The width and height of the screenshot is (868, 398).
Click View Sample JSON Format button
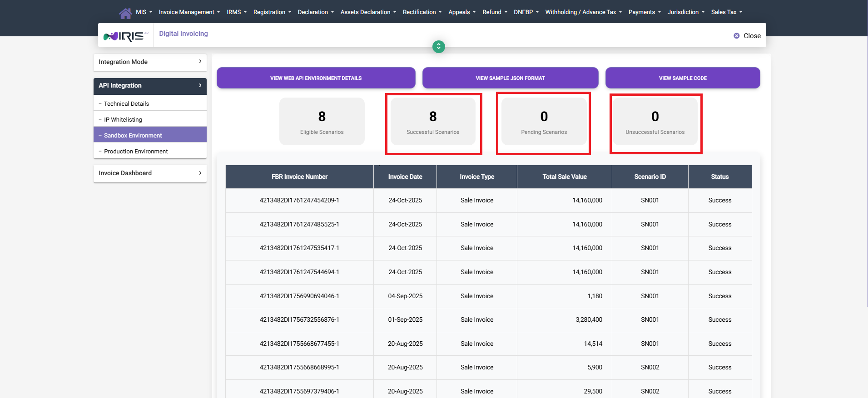510,78
